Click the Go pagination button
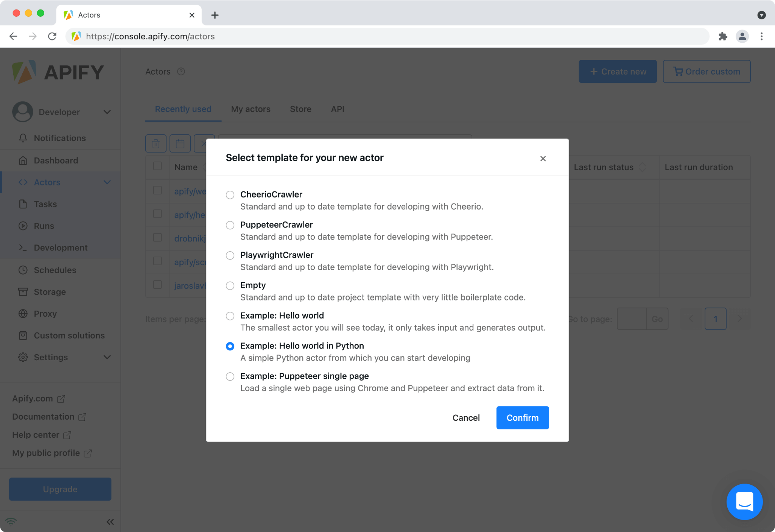The height and width of the screenshot is (532, 775). 657,319
